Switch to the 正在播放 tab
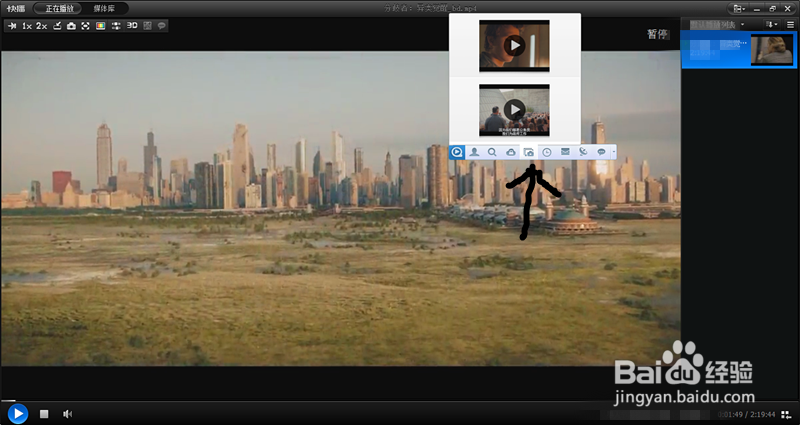800x425 pixels. pos(60,9)
